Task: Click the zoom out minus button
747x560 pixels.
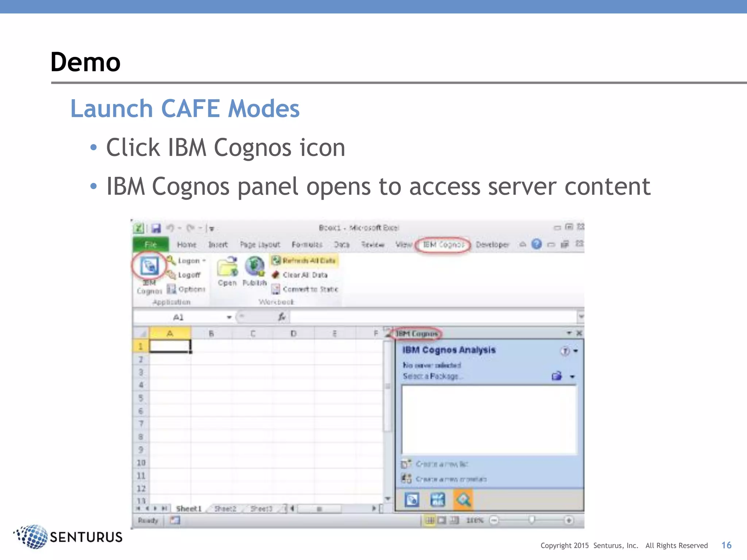Action: click(x=494, y=520)
